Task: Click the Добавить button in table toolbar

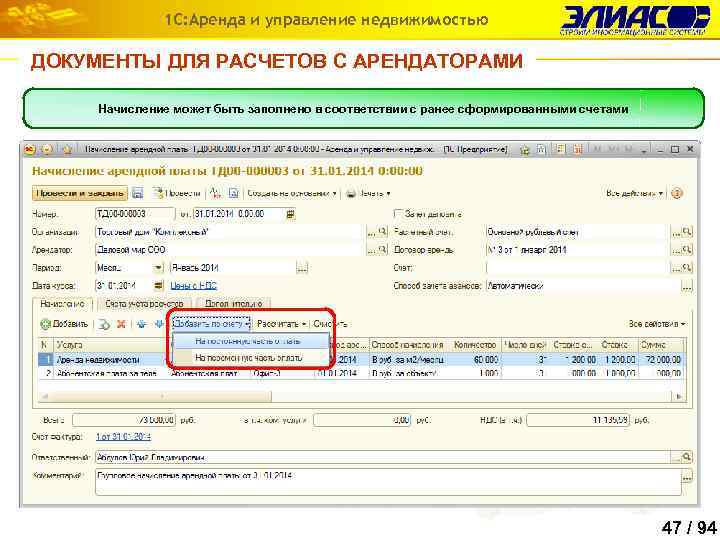Action: [x=64, y=324]
